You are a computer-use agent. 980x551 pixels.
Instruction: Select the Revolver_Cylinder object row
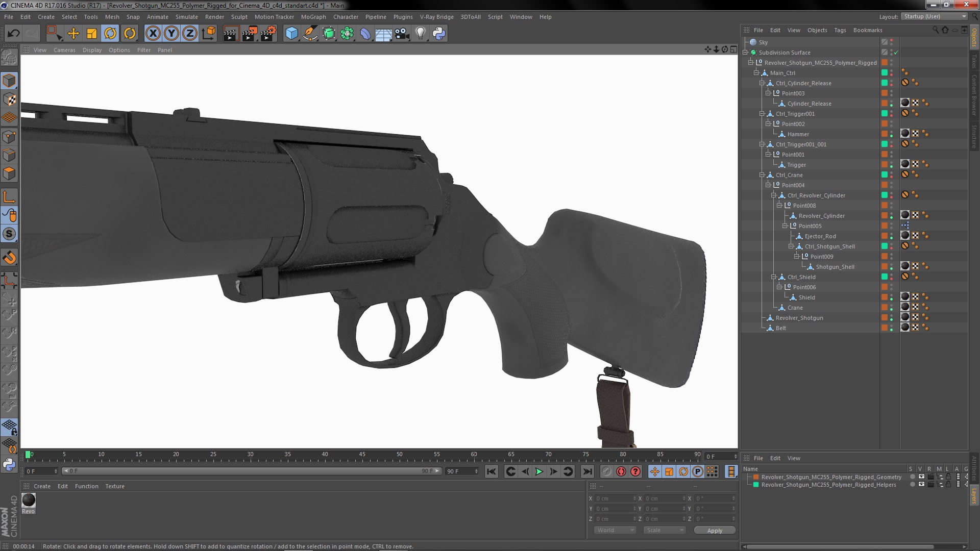point(821,216)
